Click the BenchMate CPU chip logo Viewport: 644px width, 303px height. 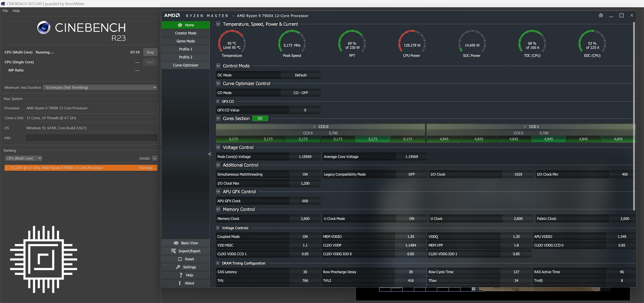click(x=44, y=259)
